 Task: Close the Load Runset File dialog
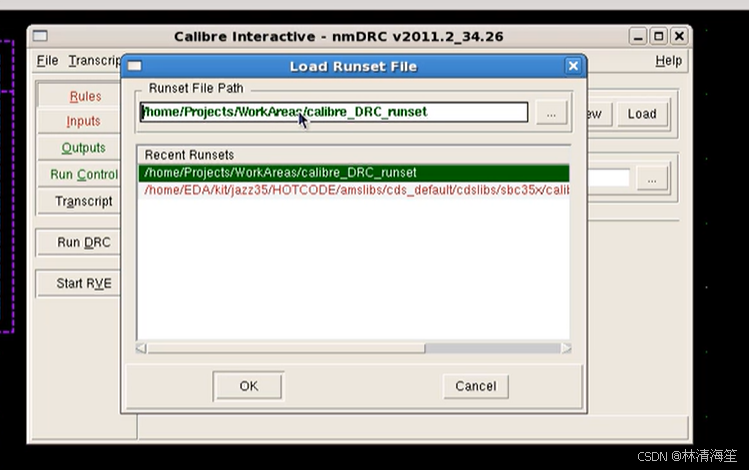click(x=573, y=66)
